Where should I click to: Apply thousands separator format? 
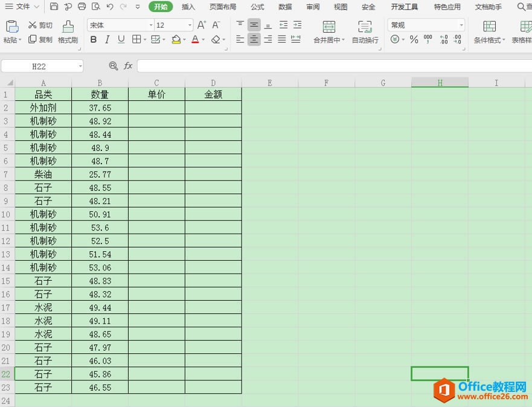(428, 39)
